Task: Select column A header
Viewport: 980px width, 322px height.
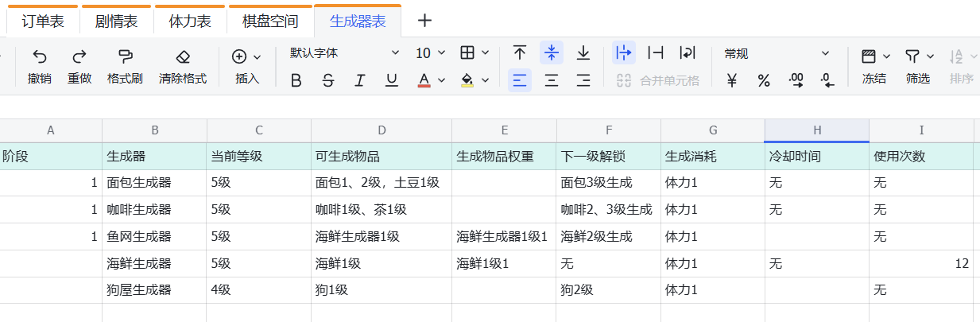Action: pos(51,130)
